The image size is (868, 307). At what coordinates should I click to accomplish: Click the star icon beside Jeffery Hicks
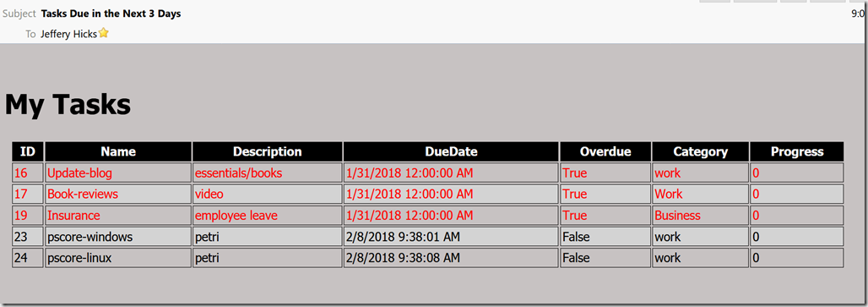(x=104, y=33)
